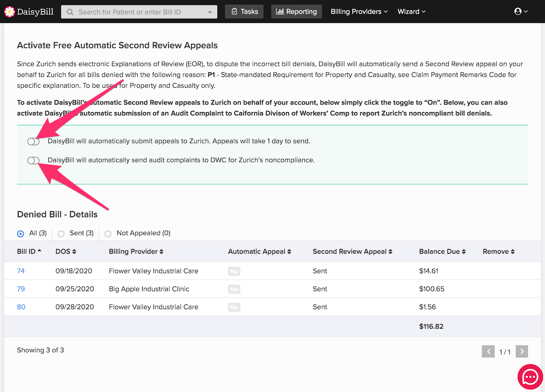Click the $100.65 balance due
Image resolution: width=545 pixels, height=392 pixels.
pos(432,289)
